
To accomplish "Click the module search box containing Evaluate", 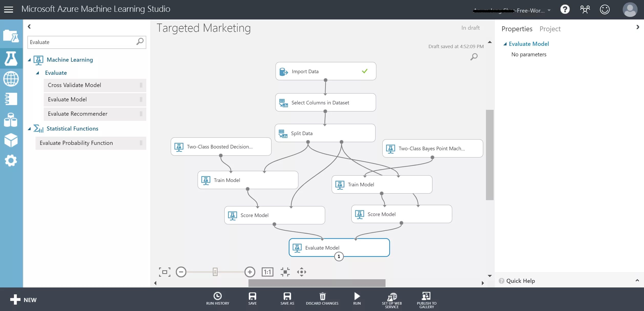I will coord(82,42).
